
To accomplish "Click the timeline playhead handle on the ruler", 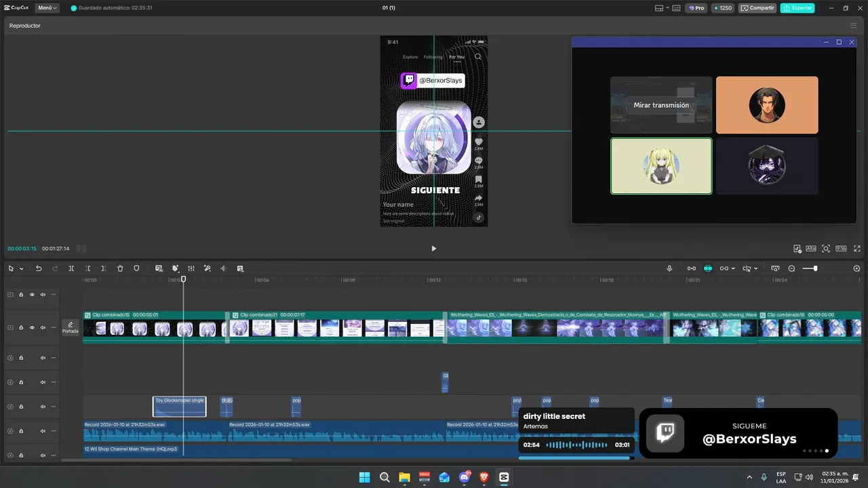I will point(183,279).
